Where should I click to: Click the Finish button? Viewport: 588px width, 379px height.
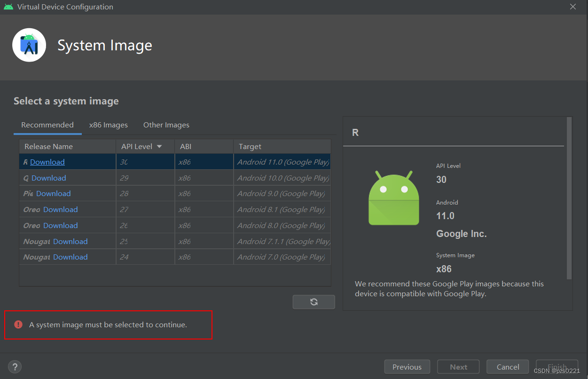point(557,366)
